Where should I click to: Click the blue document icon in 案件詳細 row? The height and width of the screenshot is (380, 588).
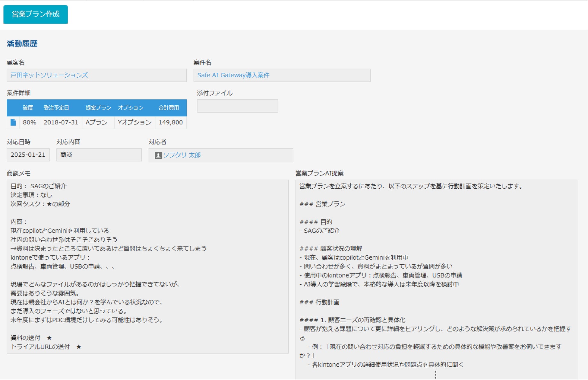point(13,122)
